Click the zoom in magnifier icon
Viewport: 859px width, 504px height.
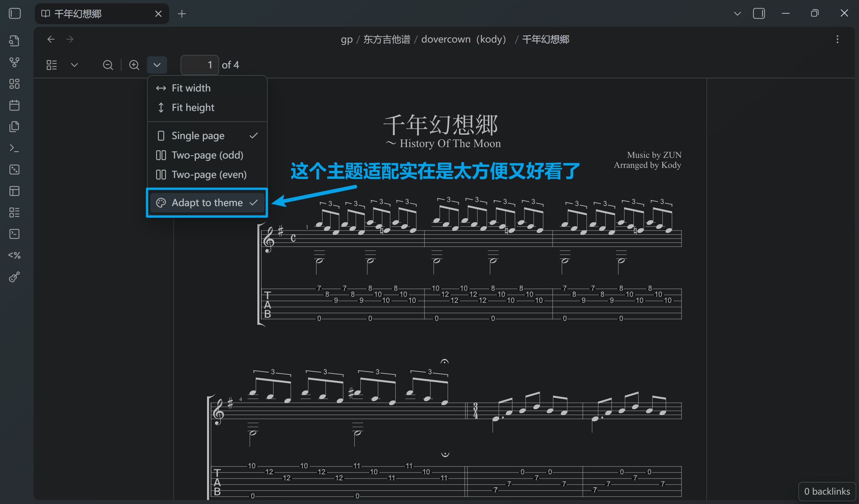(134, 65)
